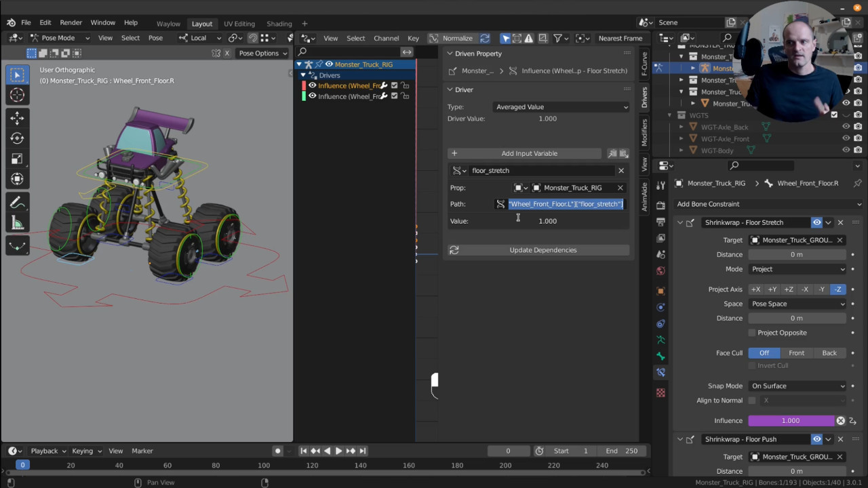Screen dimensions: 868x488
Task: Open the Tool properties tab
Action: pos(661,186)
